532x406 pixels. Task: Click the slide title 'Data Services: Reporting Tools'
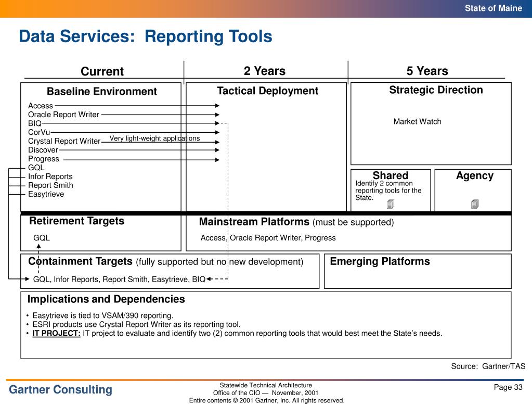146,36
